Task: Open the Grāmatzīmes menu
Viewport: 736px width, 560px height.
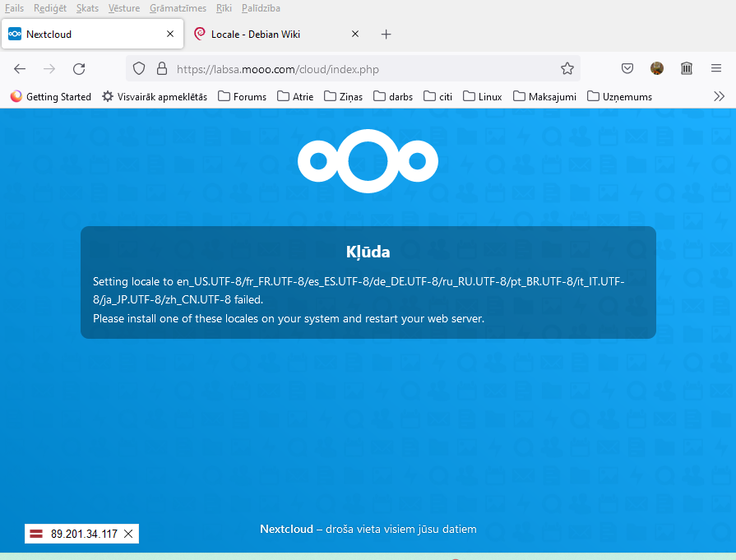Action: pyautogui.click(x=176, y=8)
